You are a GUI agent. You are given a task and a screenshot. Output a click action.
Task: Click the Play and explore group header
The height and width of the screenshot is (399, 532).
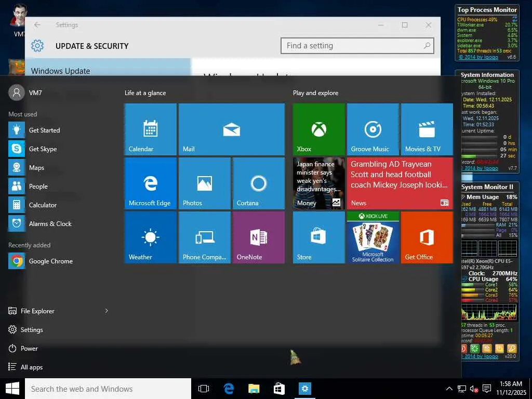tap(315, 93)
